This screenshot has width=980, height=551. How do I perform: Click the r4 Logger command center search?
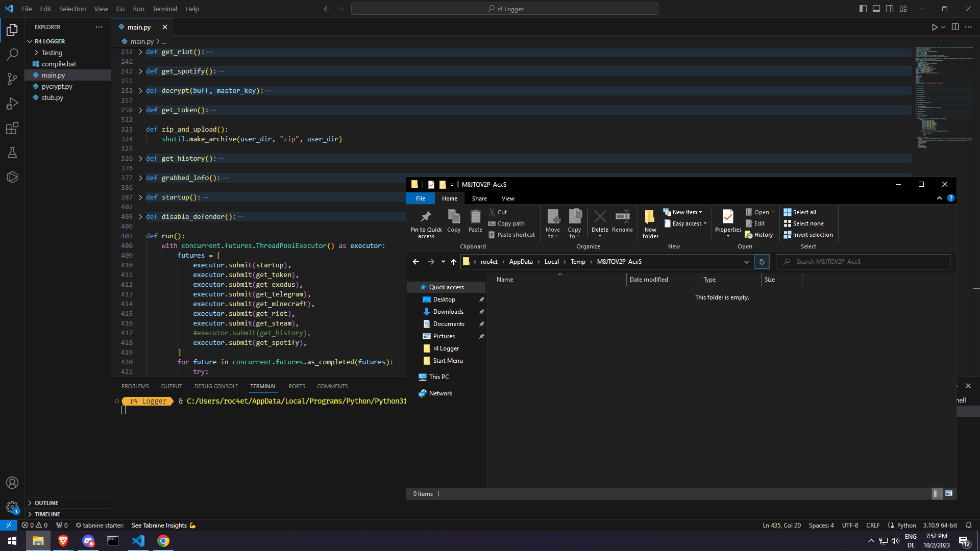pos(505,9)
